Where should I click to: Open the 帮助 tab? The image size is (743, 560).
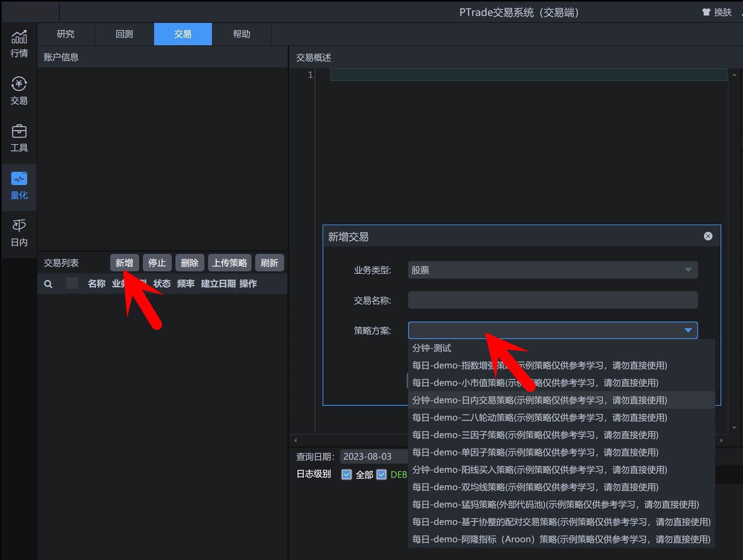click(241, 34)
